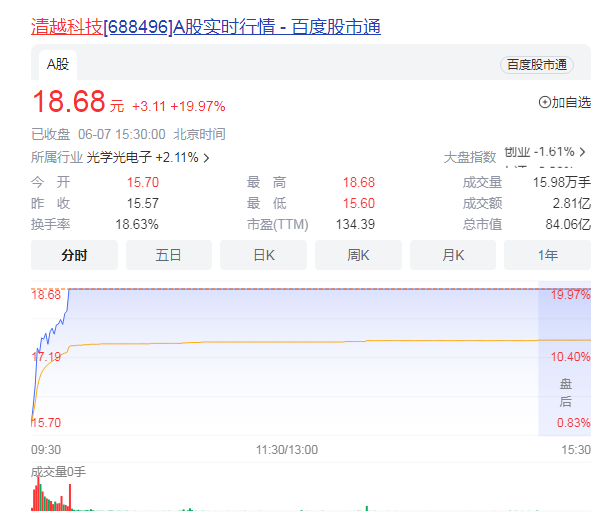Image resolution: width=613 pixels, height=524 pixels.
Task: Show the 周K weekly chart
Action: 358,255
